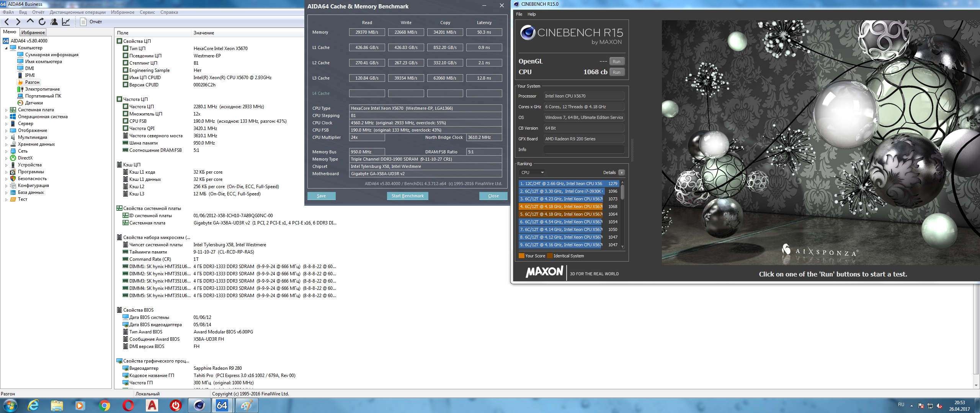Click the user manager toolbar icon

point(54,22)
